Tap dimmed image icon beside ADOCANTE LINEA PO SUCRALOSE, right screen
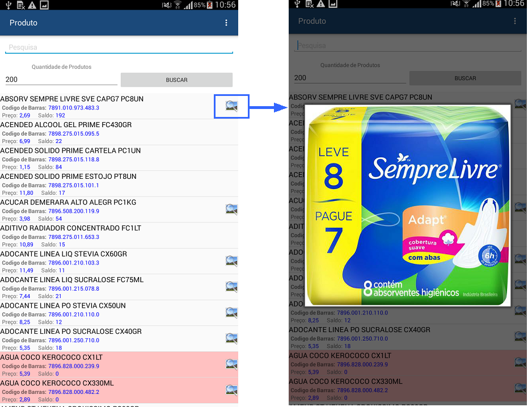532x407 pixels. click(x=521, y=337)
